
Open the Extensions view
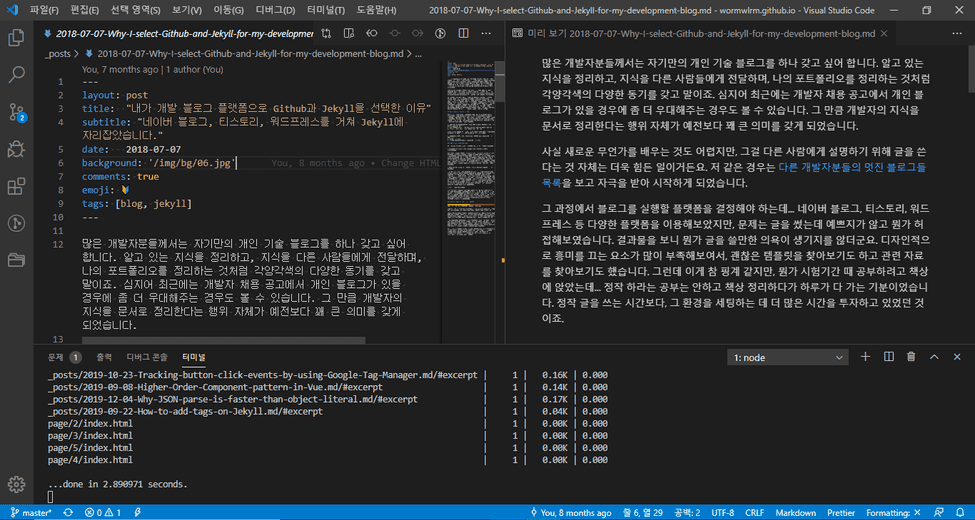click(x=16, y=186)
